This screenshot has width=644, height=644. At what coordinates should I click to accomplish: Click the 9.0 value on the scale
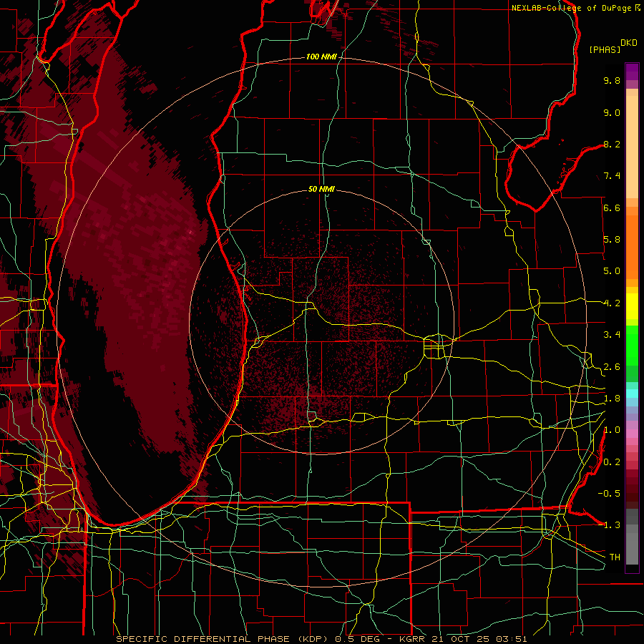(612, 112)
